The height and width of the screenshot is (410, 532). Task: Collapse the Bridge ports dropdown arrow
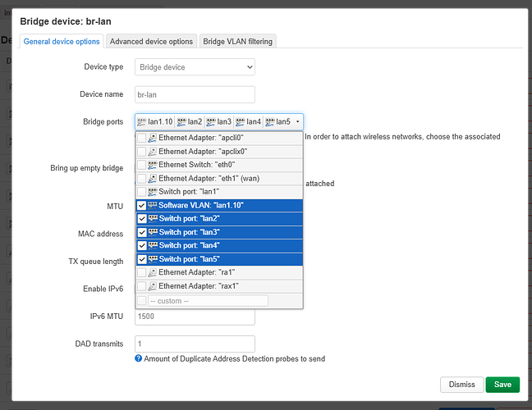point(297,121)
